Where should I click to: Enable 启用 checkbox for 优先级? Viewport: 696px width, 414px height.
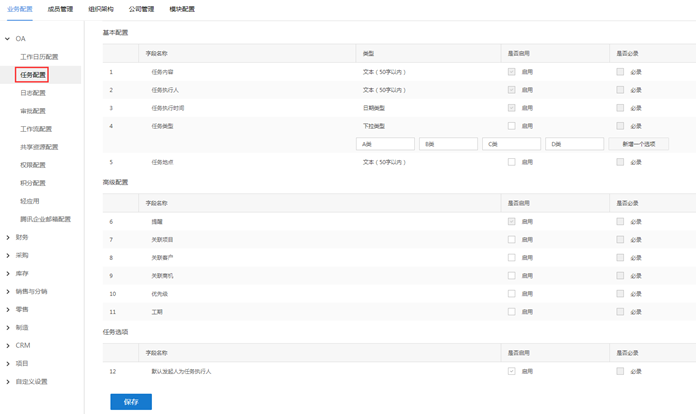pos(511,294)
